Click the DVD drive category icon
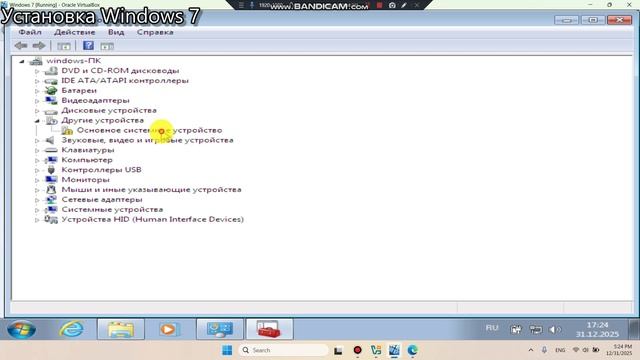Image resolution: width=640 pixels, height=360 pixels. 51,71
